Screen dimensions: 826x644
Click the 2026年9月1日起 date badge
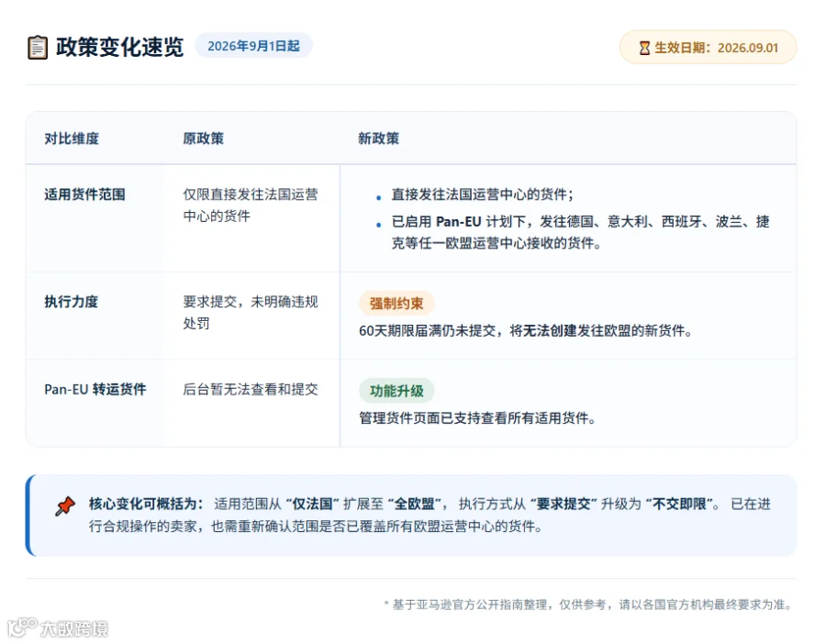pyautogui.click(x=254, y=46)
